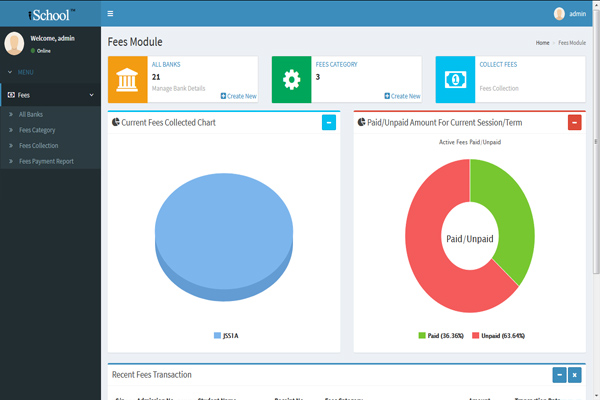Click the sidebar admin profile picture
600x400 pixels.
(x=15, y=43)
